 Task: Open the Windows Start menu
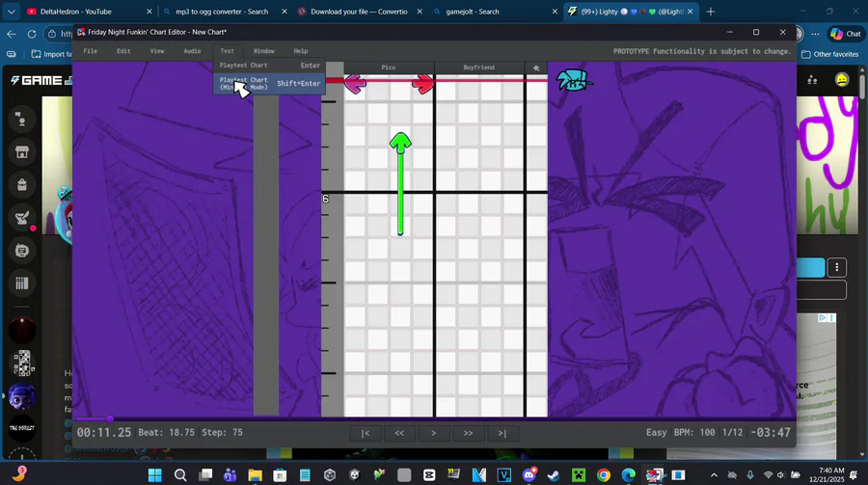155,475
